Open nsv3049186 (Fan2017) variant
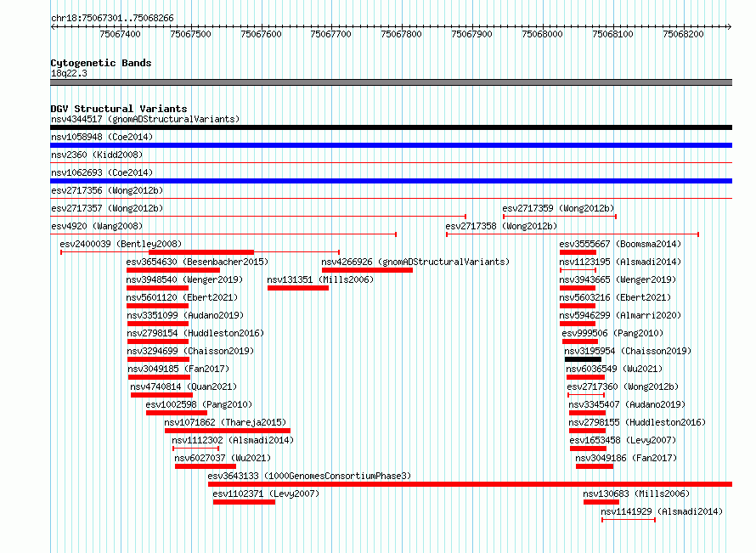756x553 pixels. pyautogui.click(x=626, y=458)
